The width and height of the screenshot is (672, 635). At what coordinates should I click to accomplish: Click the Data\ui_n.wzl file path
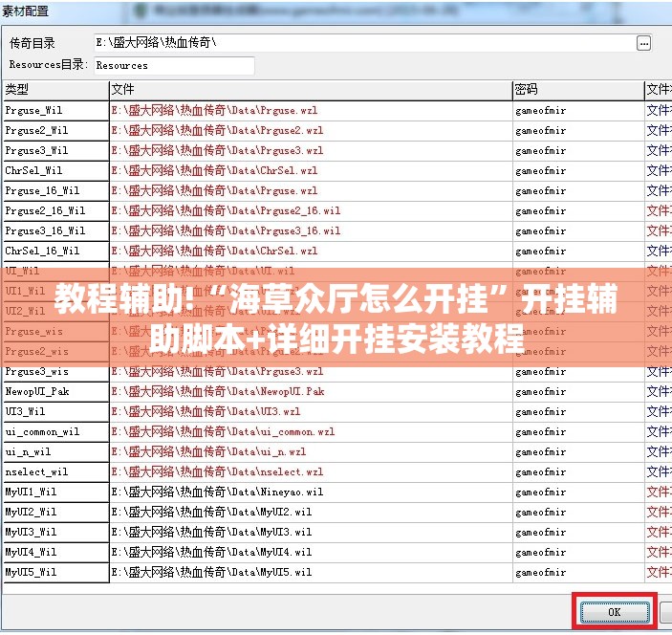pos(208,452)
